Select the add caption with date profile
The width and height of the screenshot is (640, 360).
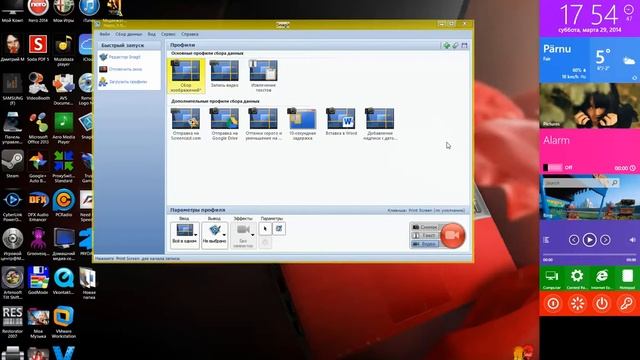[x=380, y=124]
